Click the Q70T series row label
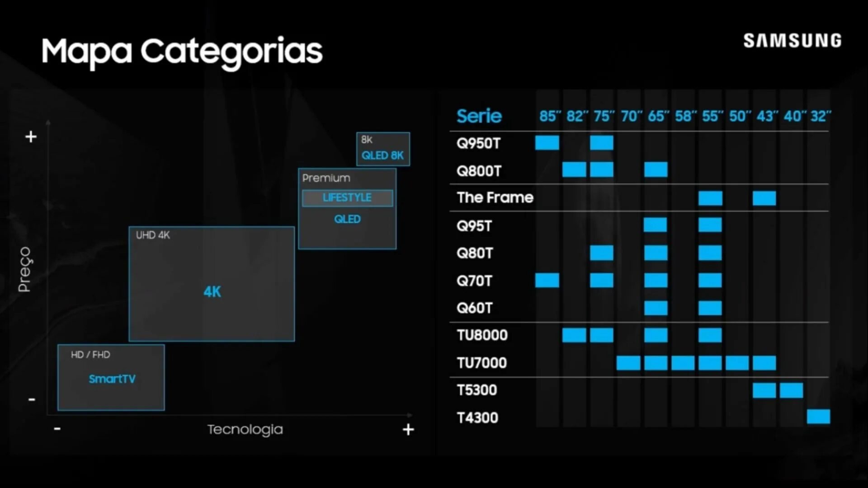 click(474, 281)
